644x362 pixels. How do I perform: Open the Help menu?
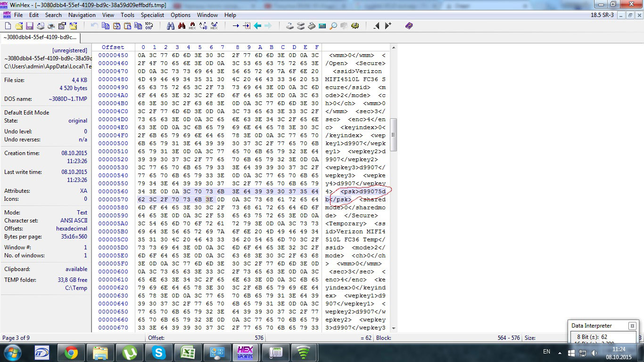click(x=230, y=15)
